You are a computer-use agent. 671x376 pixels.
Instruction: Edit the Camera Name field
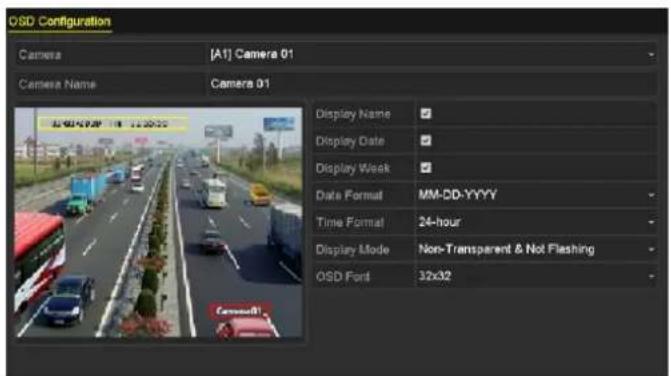coord(431,84)
